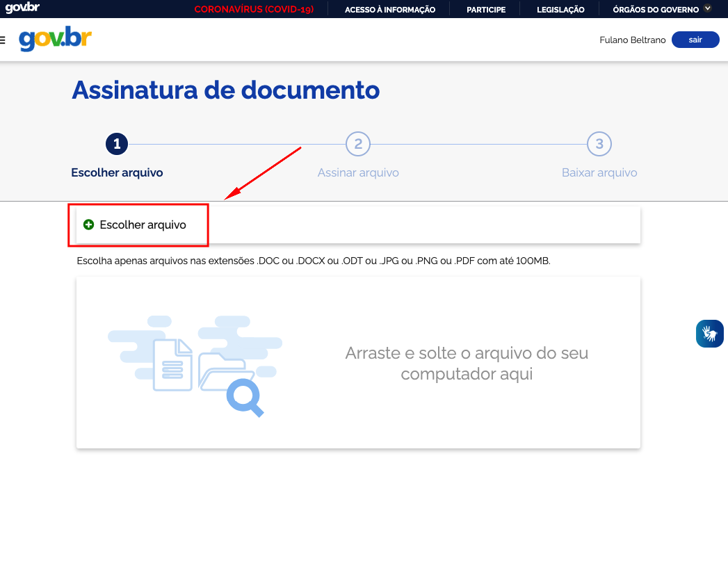Expand the Órgãos do Governo chevron

coord(708,9)
